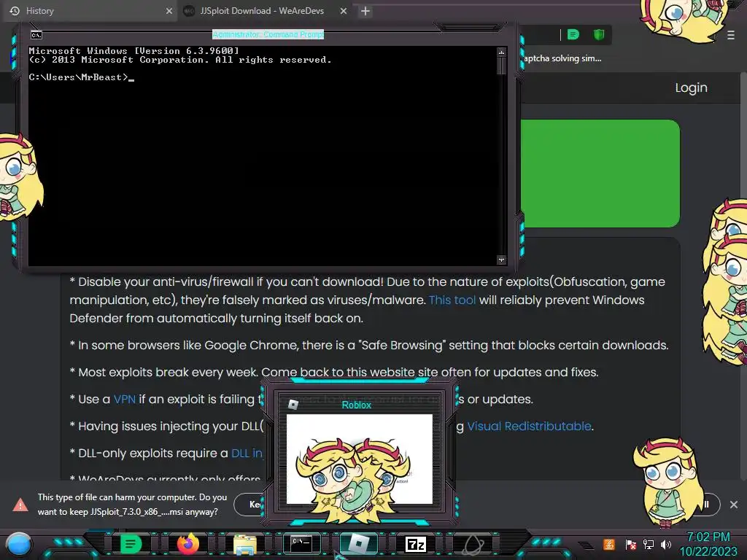Open the Command Prompt system menu icon
This screenshot has height=560, width=747.
[x=36, y=35]
